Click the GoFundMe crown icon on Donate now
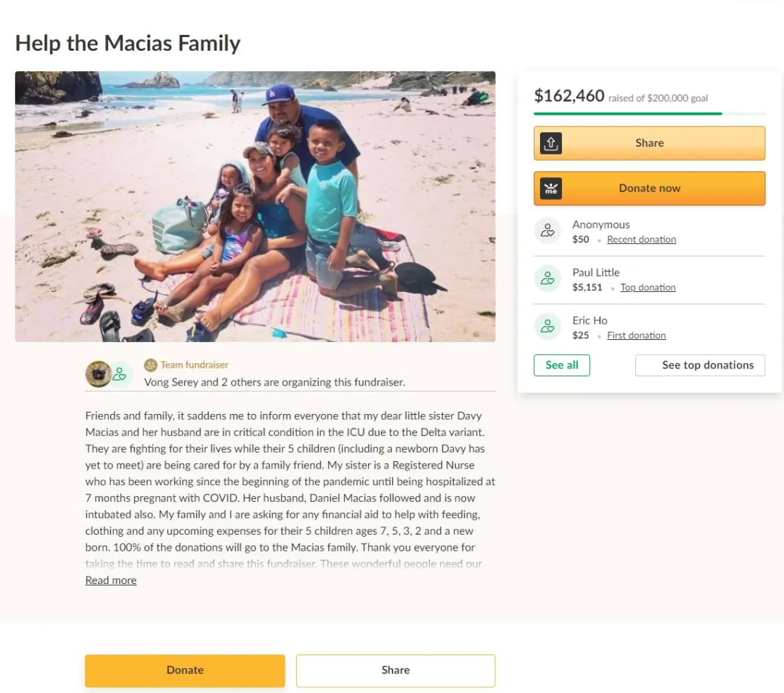The height and width of the screenshot is (693, 784). (x=550, y=189)
